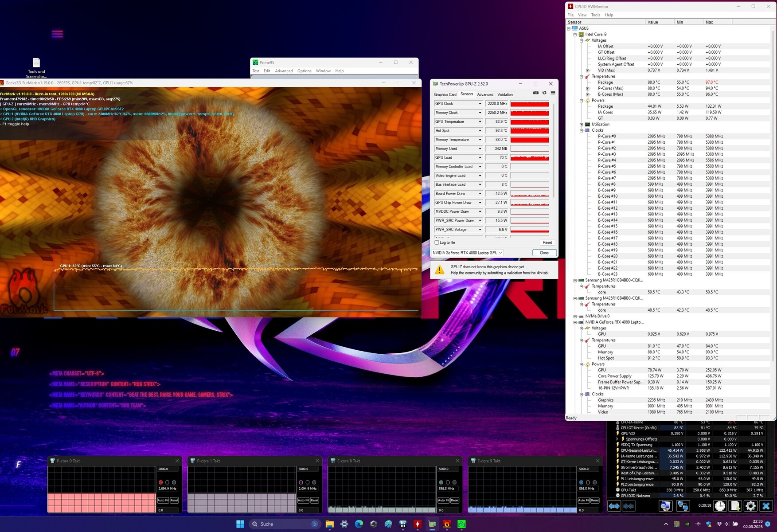
Task: Collapse Intel Core i9 node in HWMonitor
Action: click(x=575, y=34)
